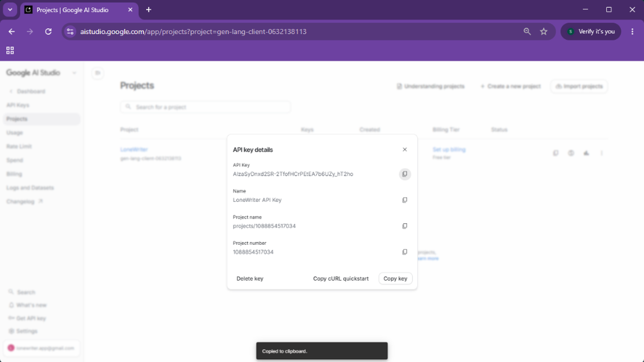Viewport: 644px width, 362px height.
Task: Toggle the sidebar collapse icon
Action: coord(98,73)
